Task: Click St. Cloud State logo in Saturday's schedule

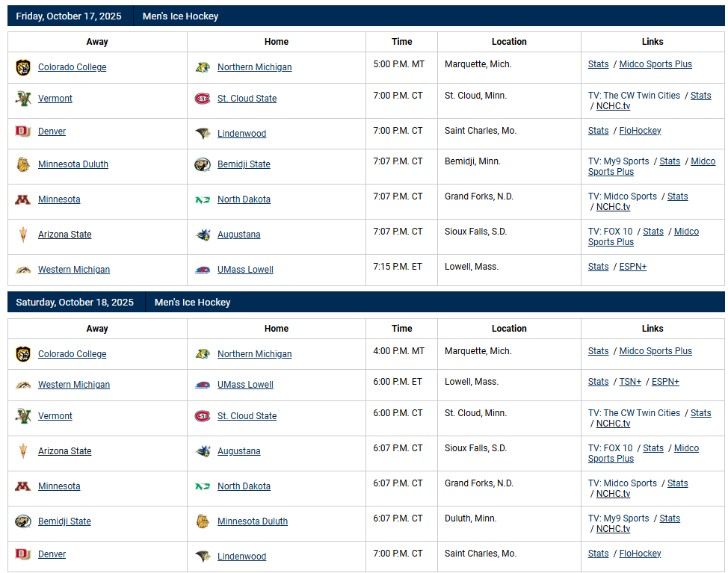Action: click(x=203, y=416)
